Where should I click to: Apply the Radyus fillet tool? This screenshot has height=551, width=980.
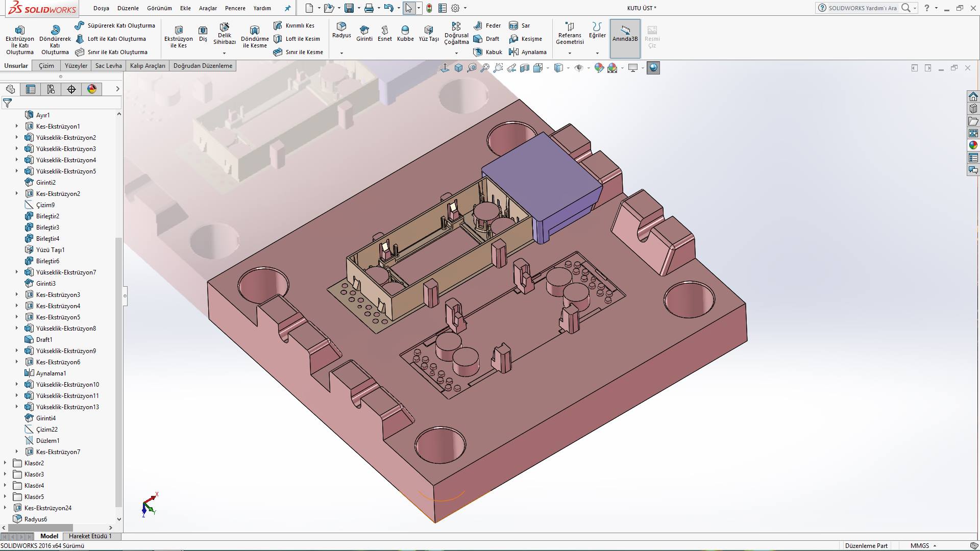point(341,30)
